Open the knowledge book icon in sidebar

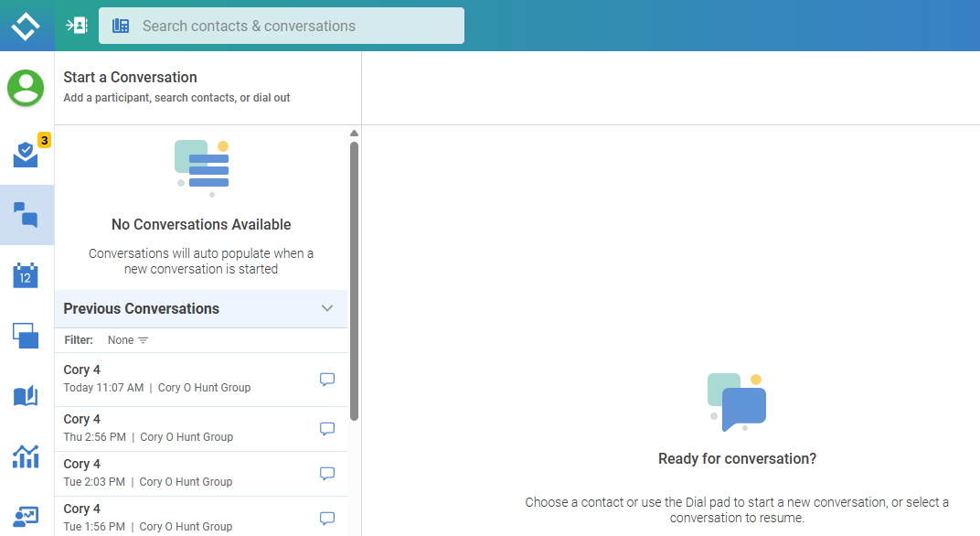(27, 396)
